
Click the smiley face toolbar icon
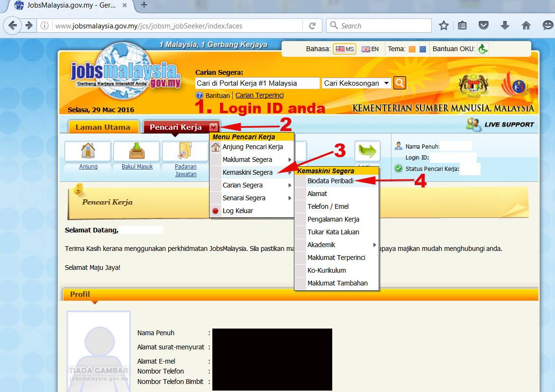547,26
